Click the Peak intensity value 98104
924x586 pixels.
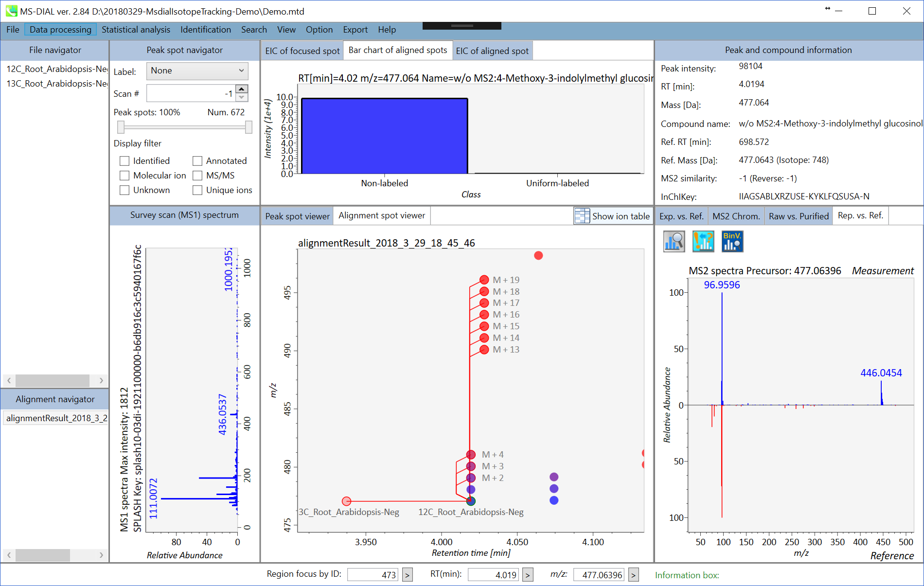coord(750,66)
